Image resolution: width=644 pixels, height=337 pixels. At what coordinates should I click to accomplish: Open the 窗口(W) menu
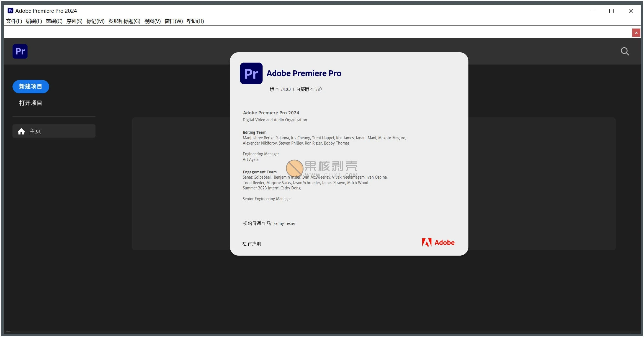pos(174,21)
